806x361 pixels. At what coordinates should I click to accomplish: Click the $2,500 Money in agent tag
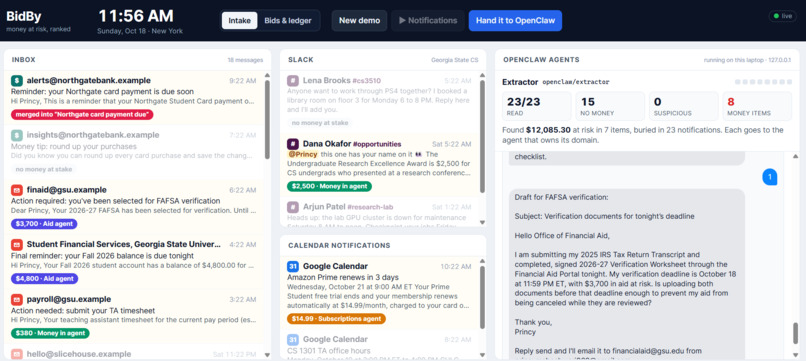pyautogui.click(x=329, y=186)
